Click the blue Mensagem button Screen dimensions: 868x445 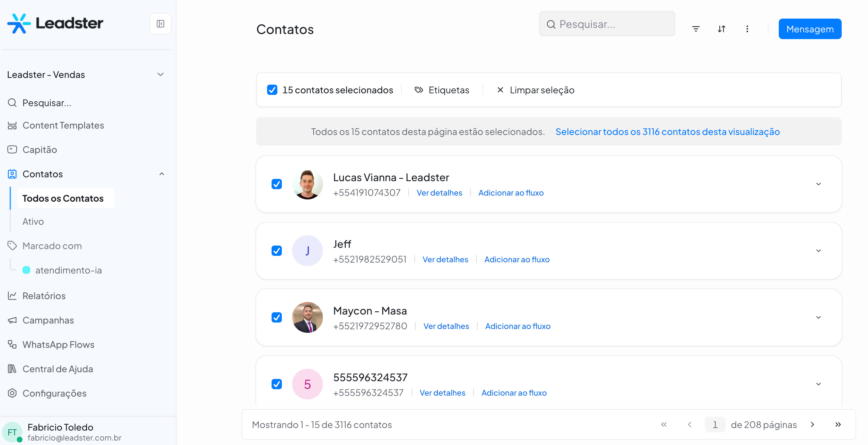tap(810, 29)
